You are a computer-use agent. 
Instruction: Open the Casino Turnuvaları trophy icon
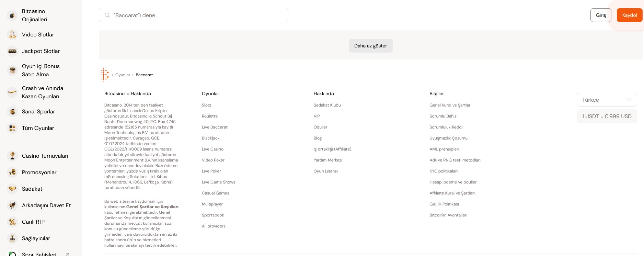pos(12,156)
